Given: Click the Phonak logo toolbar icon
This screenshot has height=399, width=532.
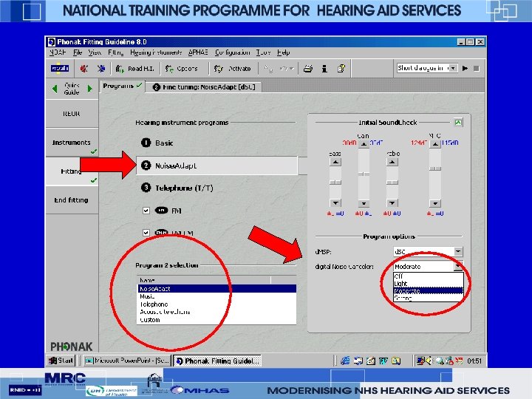Looking at the screenshot, I should click(60, 69).
